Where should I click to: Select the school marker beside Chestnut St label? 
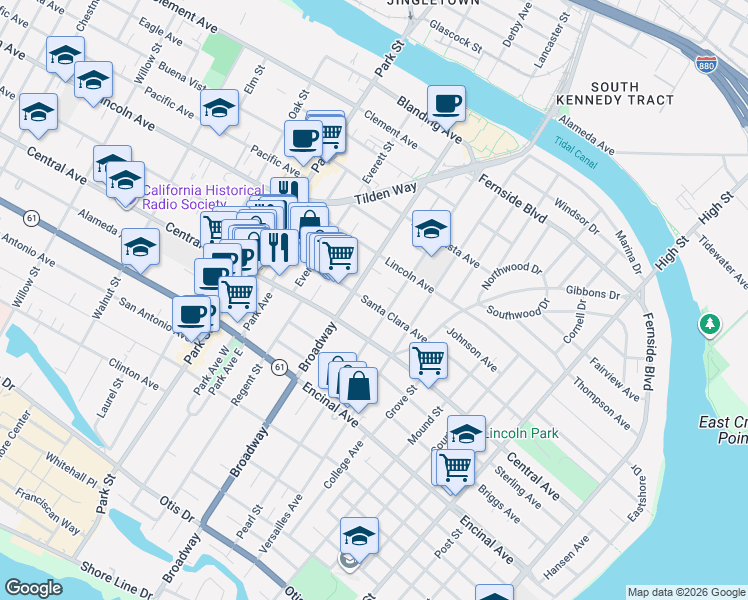65,58
